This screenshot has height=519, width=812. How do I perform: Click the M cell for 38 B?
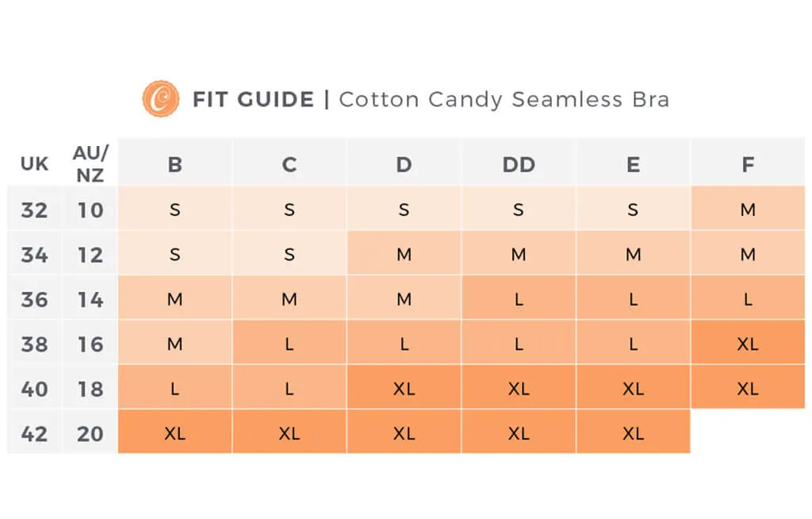click(175, 344)
